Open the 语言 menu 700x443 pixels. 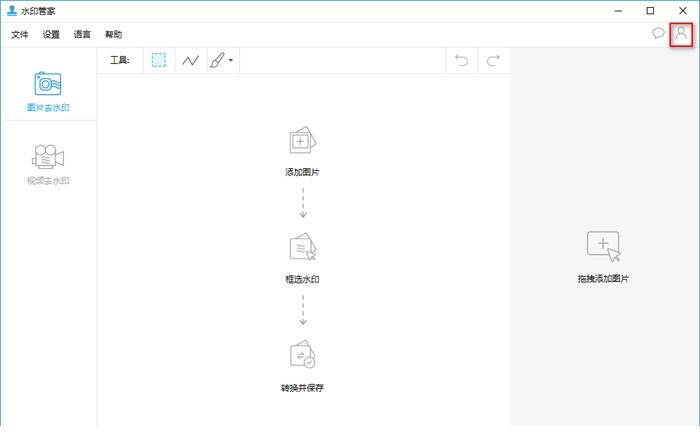coord(82,34)
